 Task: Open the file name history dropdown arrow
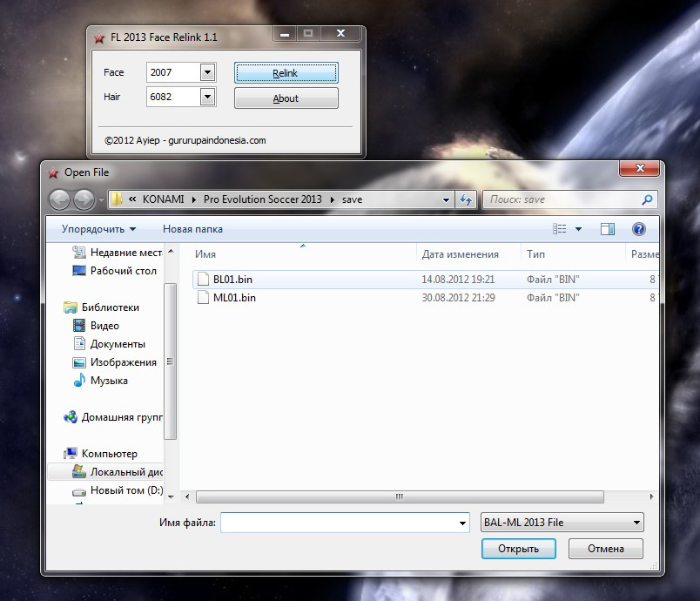pyautogui.click(x=463, y=523)
